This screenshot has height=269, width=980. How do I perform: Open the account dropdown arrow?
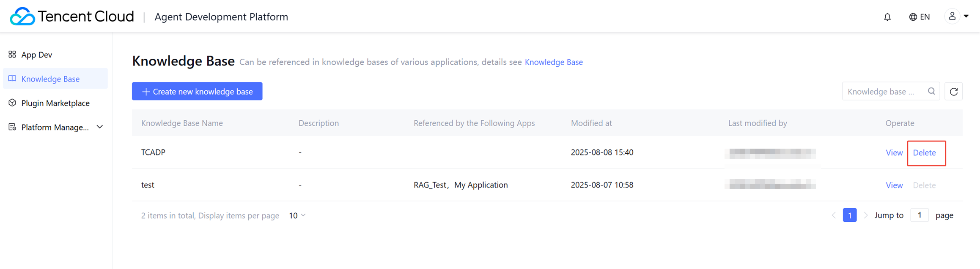coord(966,16)
